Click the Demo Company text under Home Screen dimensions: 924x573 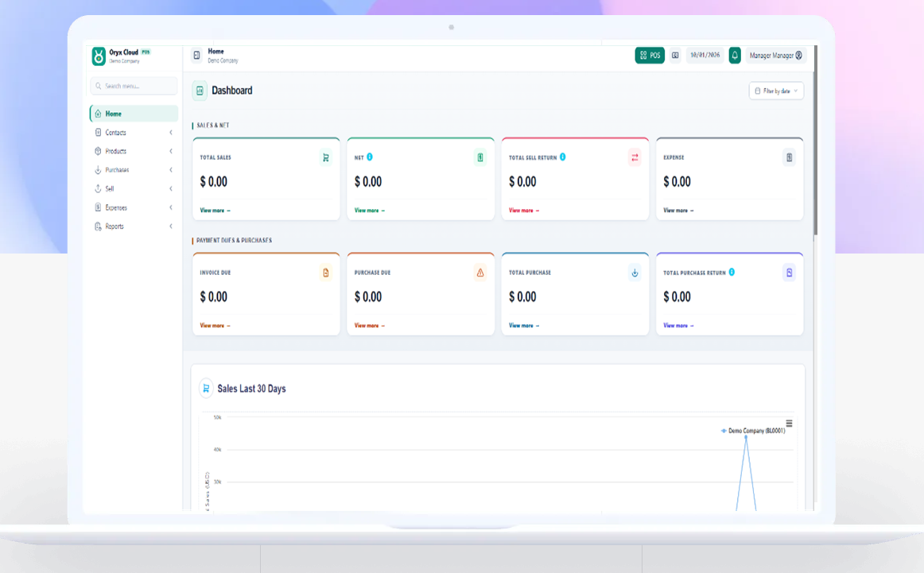223,60
